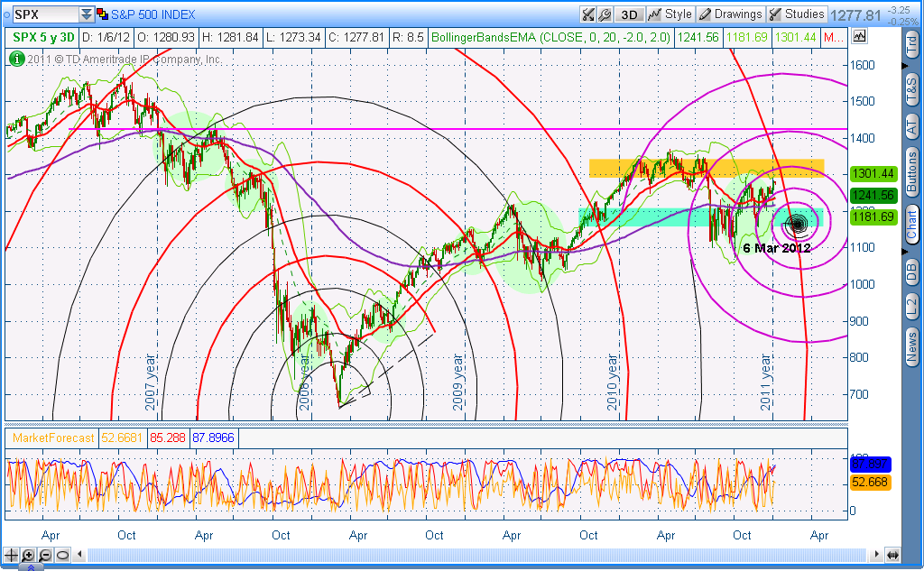This screenshot has height=571, width=924.
Task: Open the Trd side tab
Action: click(x=911, y=45)
